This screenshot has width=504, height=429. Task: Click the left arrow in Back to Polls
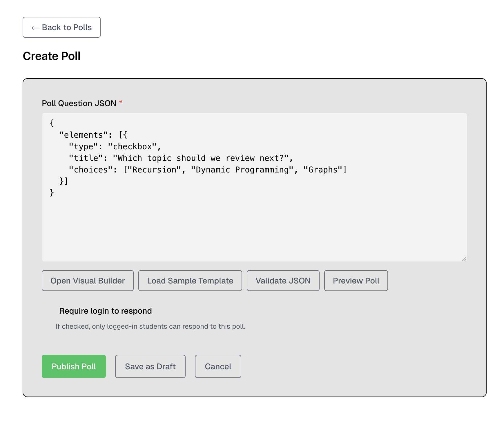tap(35, 27)
